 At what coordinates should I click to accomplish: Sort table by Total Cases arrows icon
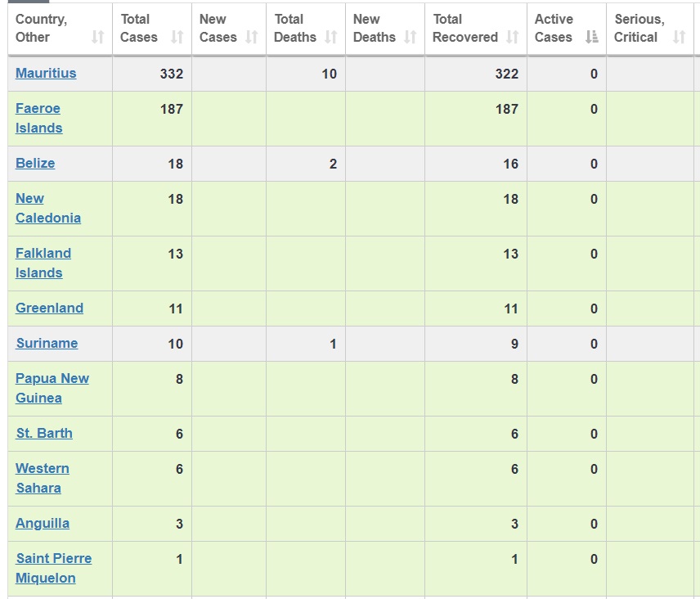point(177,37)
